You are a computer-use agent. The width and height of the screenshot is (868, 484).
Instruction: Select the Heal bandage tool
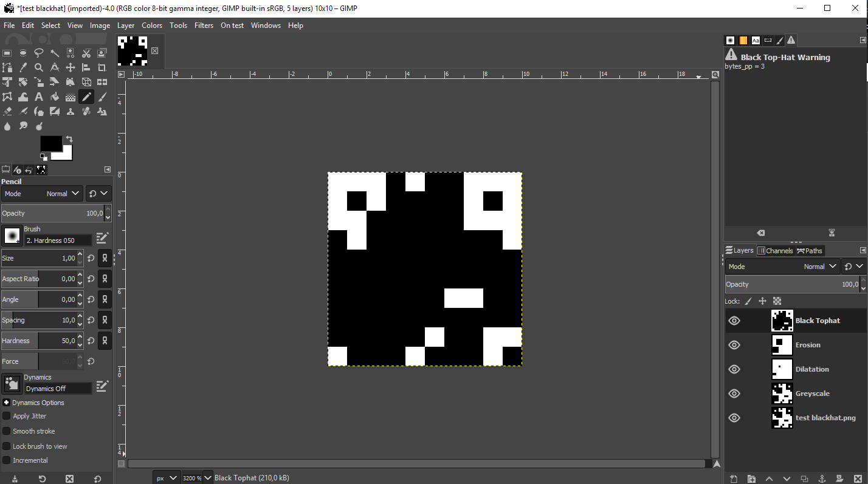pos(86,111)
